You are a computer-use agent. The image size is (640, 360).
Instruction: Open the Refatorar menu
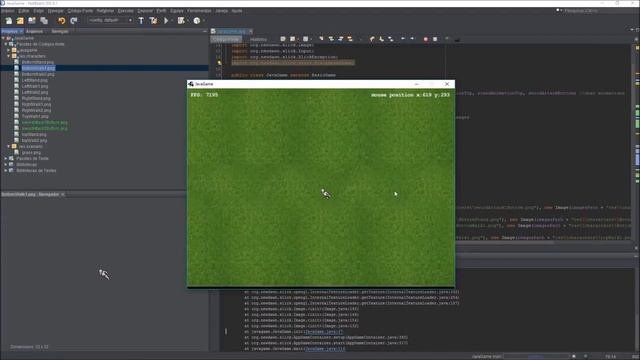click(x=105, y=11)
